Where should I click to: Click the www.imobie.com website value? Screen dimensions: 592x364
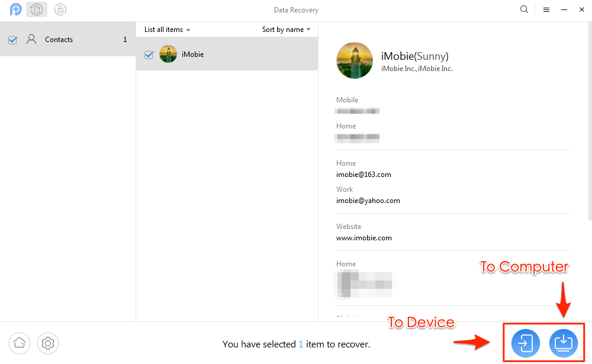[363, 238]
